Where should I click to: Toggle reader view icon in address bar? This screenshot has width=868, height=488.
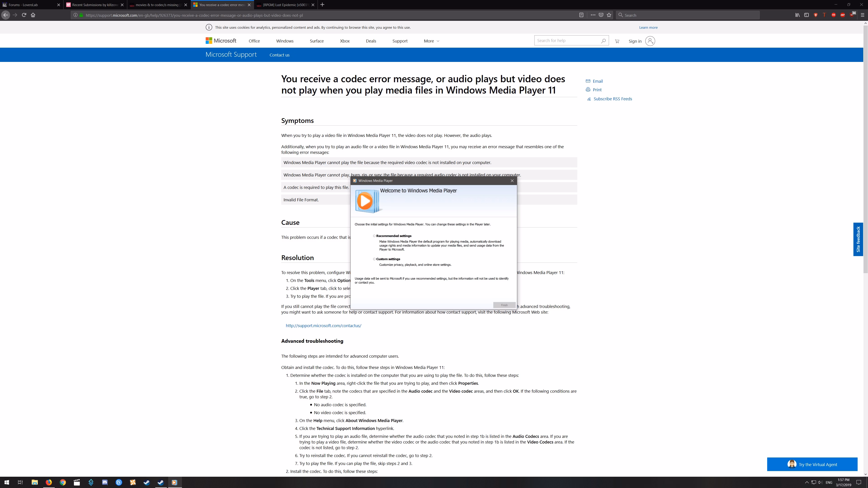click(x=581, y=15)
